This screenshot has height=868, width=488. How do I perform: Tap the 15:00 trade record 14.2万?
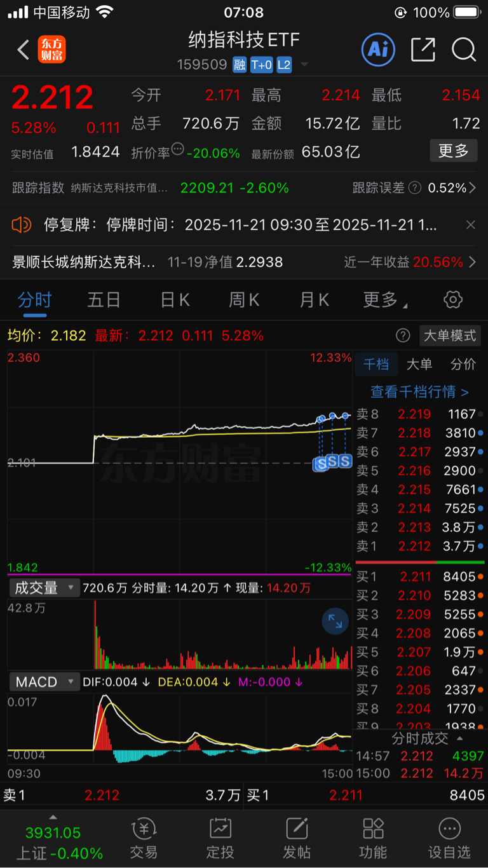click(x=419, y=773)
